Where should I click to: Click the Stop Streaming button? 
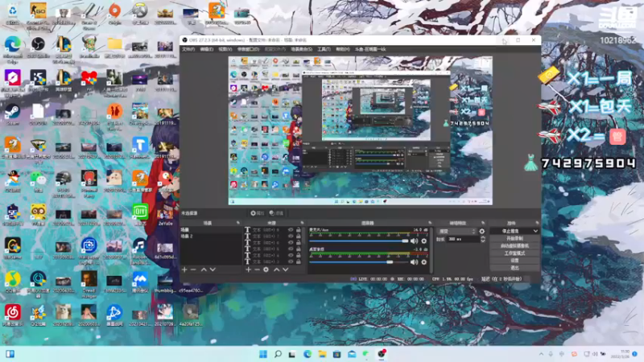511,231
